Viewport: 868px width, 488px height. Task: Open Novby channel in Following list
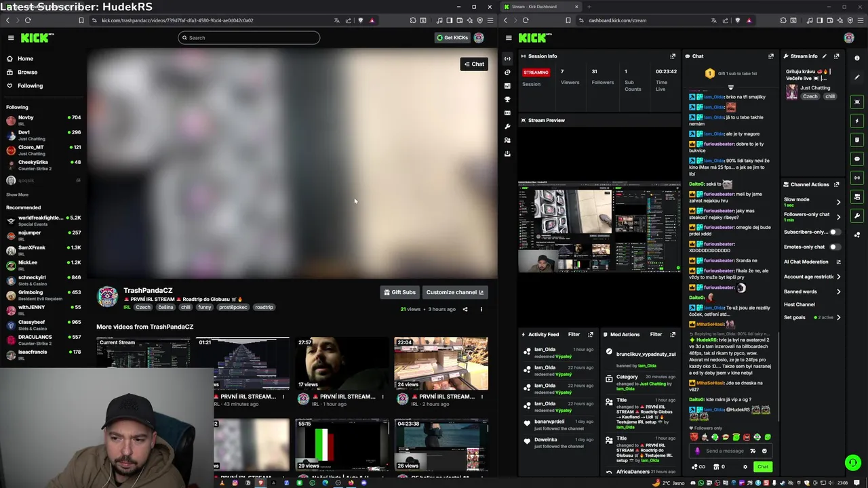(x=43, y=120)
